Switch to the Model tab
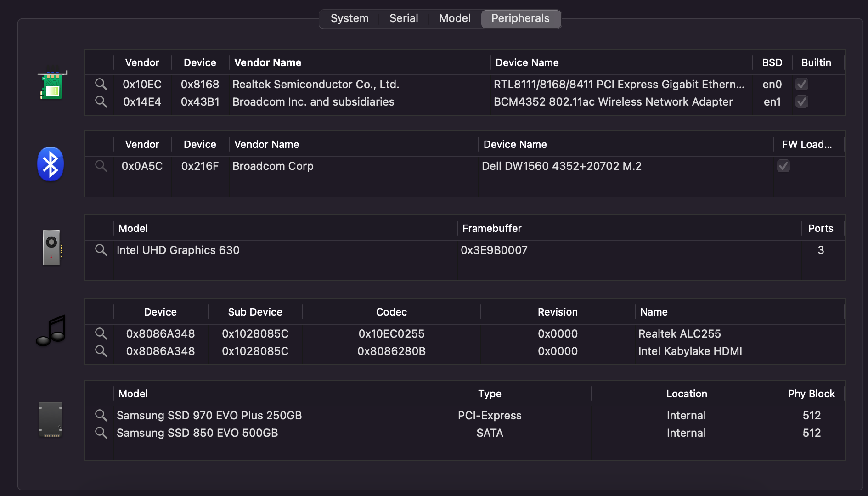 pyautogui.click(x=455, y=18)
